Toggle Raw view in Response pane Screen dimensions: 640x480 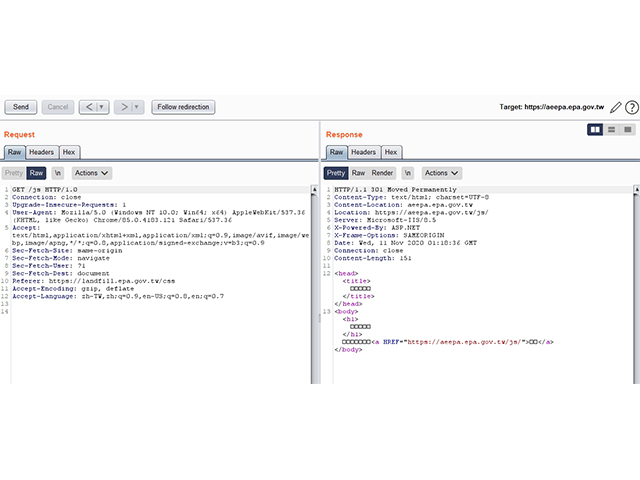coord(358,173)
